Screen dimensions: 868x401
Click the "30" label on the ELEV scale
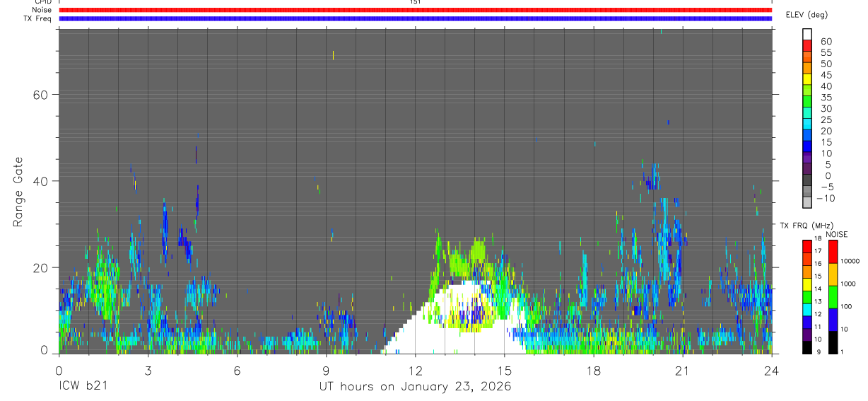pyautogui.click(x=826, y=108)
